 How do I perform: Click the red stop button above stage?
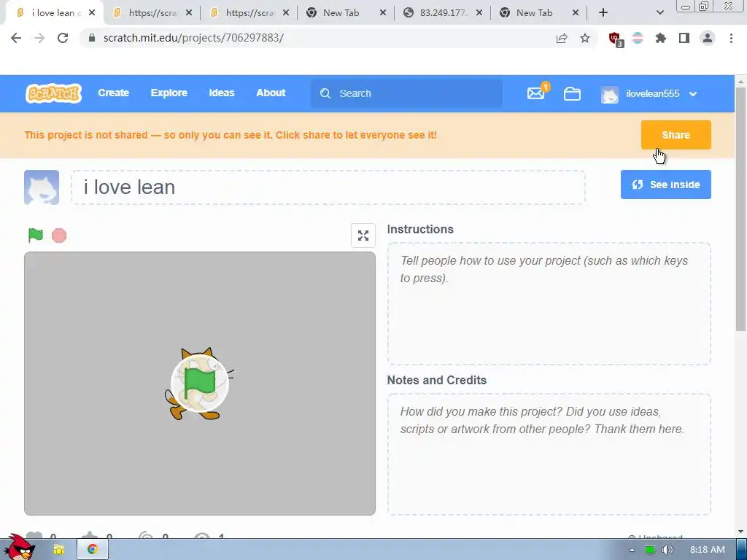click(59, 236)
